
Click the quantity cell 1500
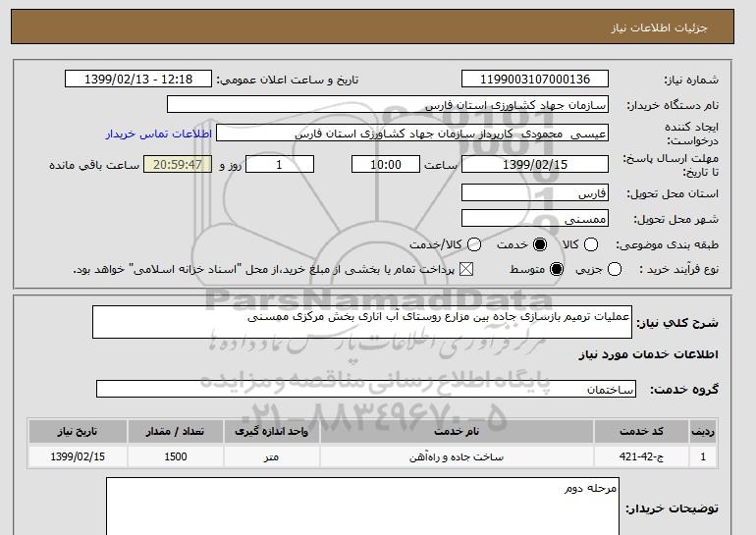176,456
